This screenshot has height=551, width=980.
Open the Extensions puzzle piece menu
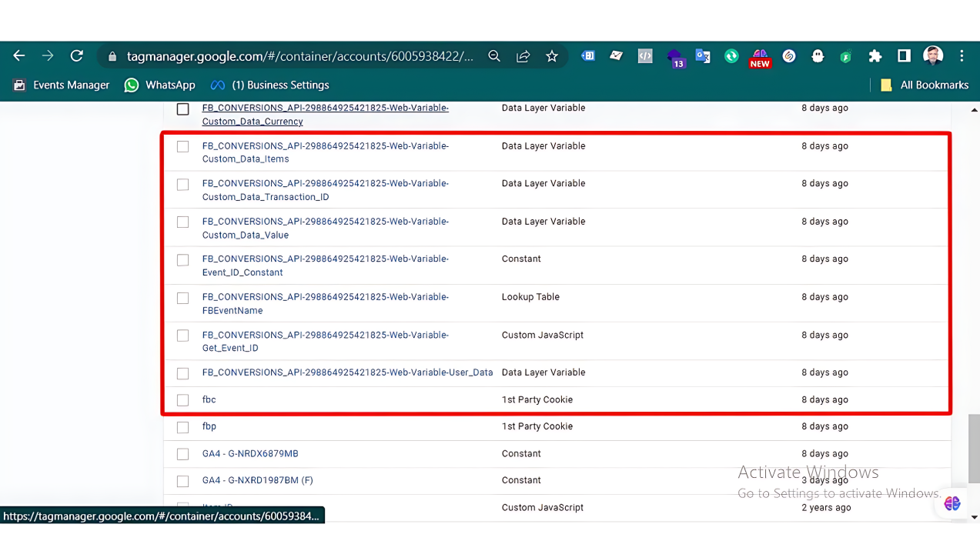tap(875, 56)
